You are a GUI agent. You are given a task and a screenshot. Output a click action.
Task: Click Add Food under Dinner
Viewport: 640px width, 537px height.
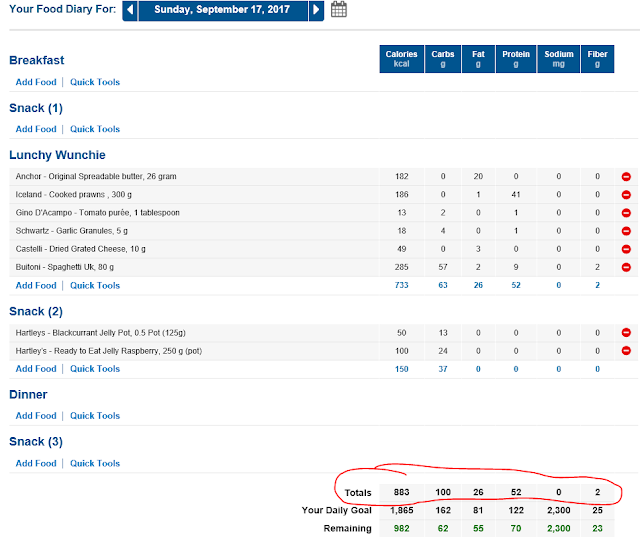pyautogui.click(x=36, y=416)
